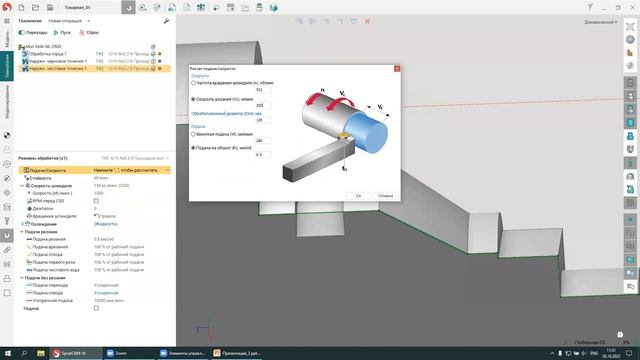Click the green machine icon in top toolbar
Image resolution: width=640 pixels, height=360 pixels.
[x=259, y=7]
